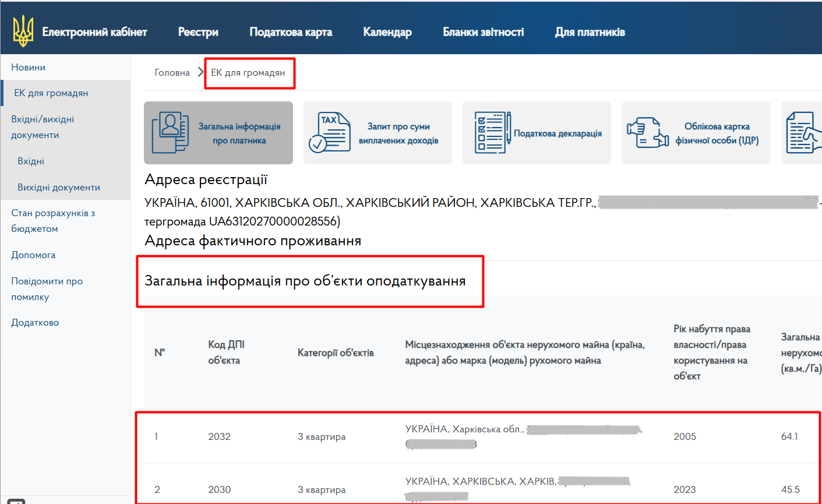Open Стан розрахунків з бюджетом
Screen dimensions: 822x504
click(x=53, y=221)
